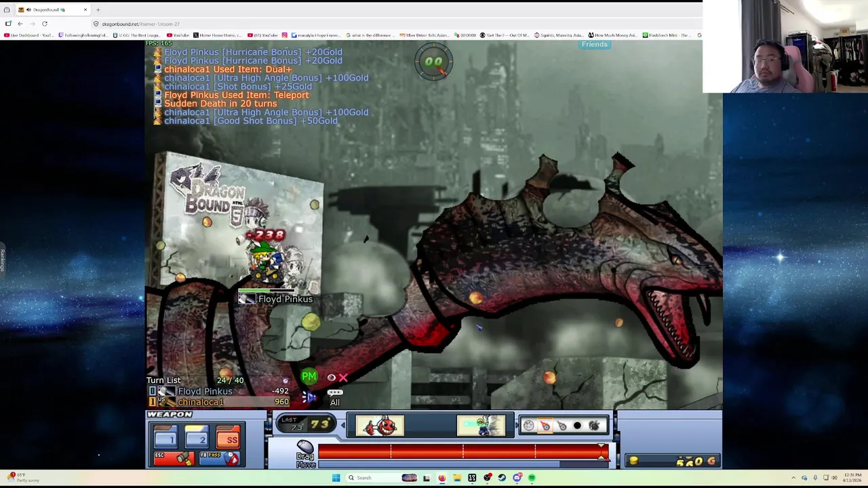Open the Windows Start menu
868x488 pixels.
click(x=336, y=478)
